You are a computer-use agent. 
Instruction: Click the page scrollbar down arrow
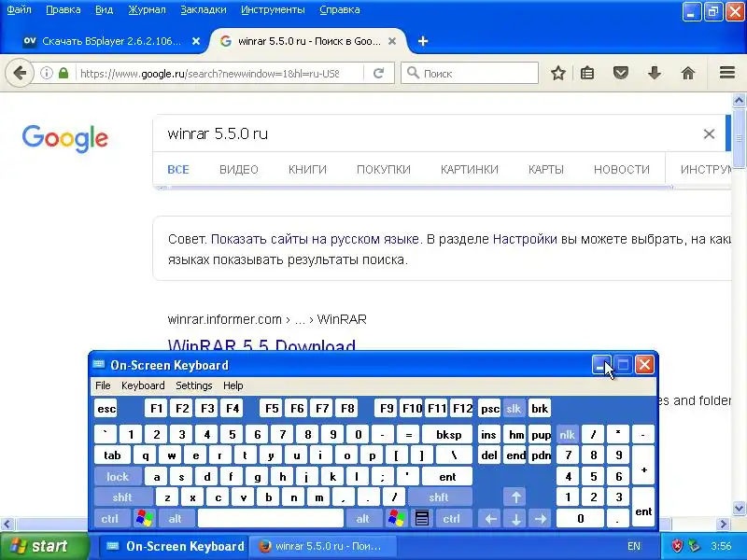click(x=739, y=508)
